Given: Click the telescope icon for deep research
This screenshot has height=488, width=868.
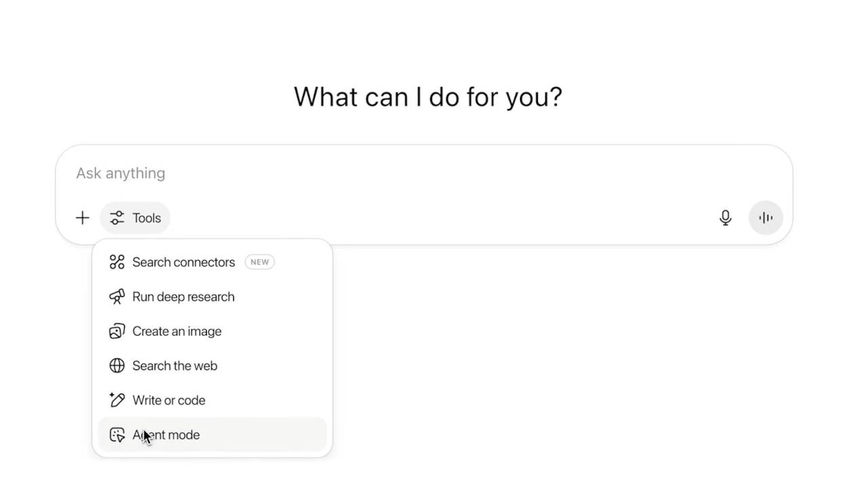Looking at the screenshot, I should (x=117, y=297).
